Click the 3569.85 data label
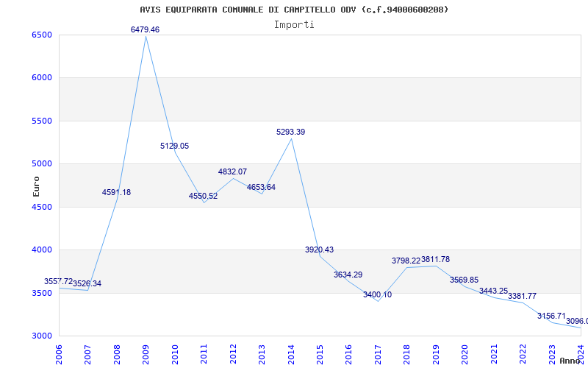This screenshot has height=368, width=588. (465, 280)
